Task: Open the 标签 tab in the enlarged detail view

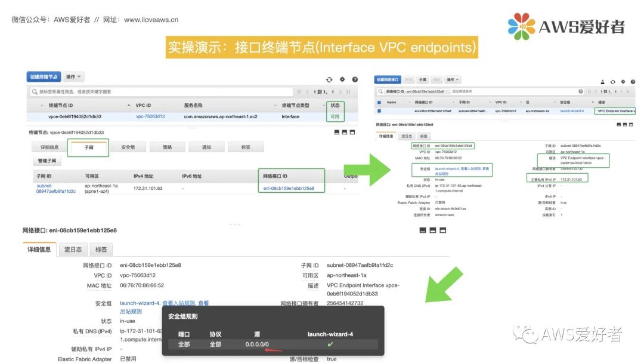Action: [x=101, y=250]
